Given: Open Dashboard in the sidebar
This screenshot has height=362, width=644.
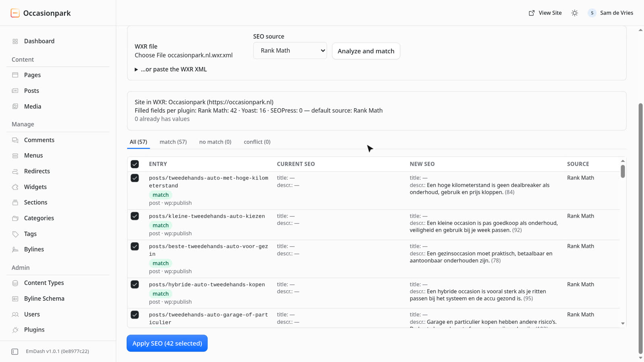Looking at the screenshot, I should pyautogui.click(x=58, y=41).
